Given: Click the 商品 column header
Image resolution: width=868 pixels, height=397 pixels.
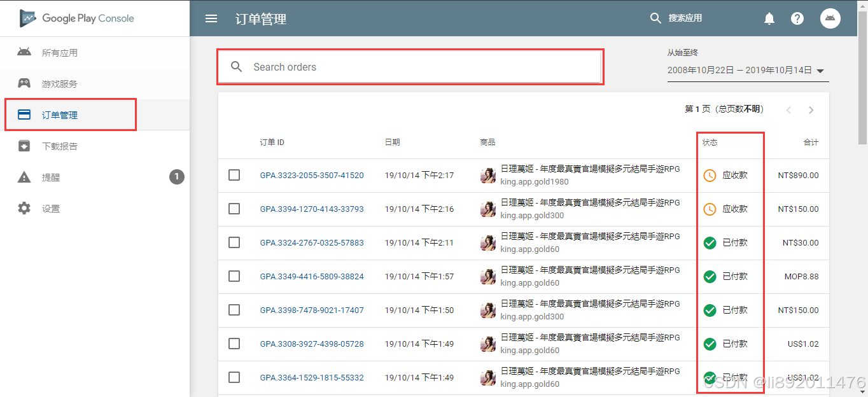Looking at the screenshot, I should click(x=487, y=142).
